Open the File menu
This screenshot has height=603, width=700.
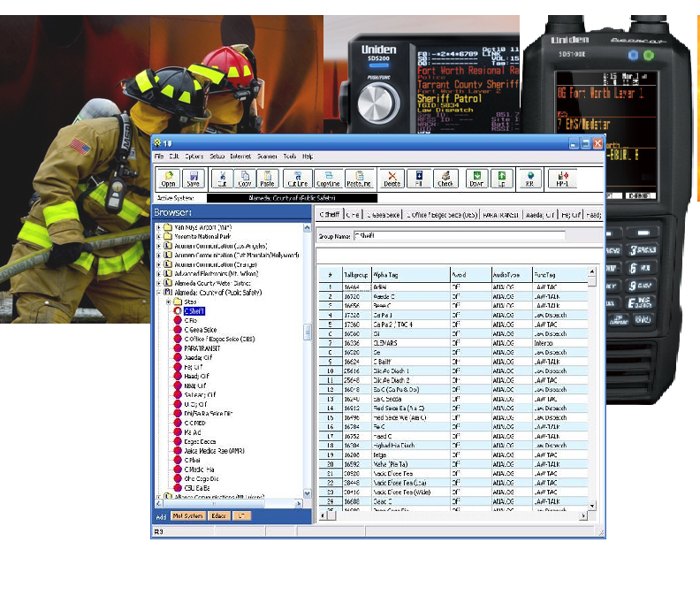[x=159, y=156]
